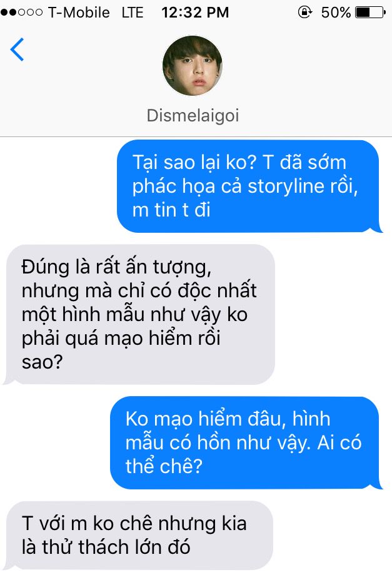Open the Dismelaigoi contact avatar
Image resolution: width=392 pixels, height=577 pixels.
[x=193, y=66]
